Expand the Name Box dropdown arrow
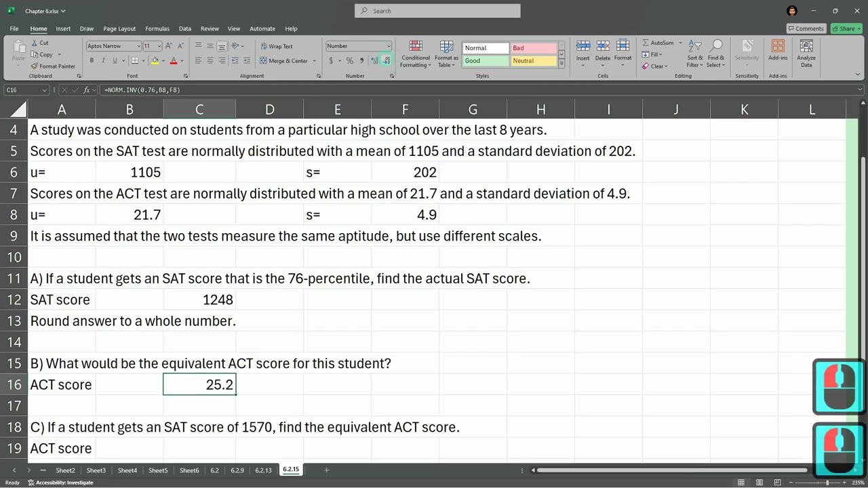 point(45,90)
